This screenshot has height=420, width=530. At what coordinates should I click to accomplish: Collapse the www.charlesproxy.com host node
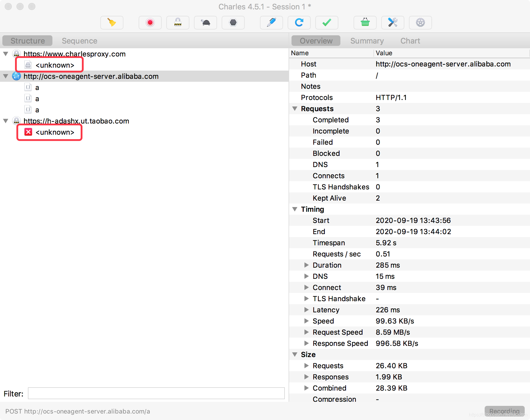(x=6, y=54)
